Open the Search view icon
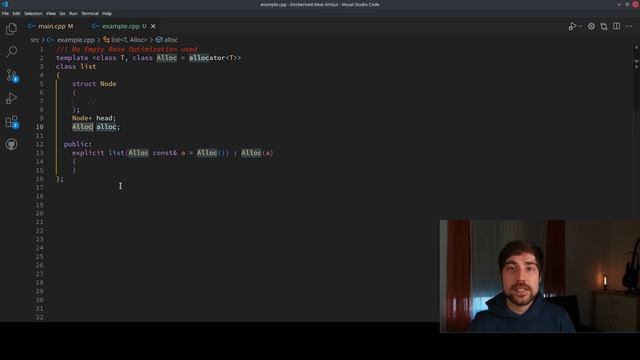 click(11, 51)
